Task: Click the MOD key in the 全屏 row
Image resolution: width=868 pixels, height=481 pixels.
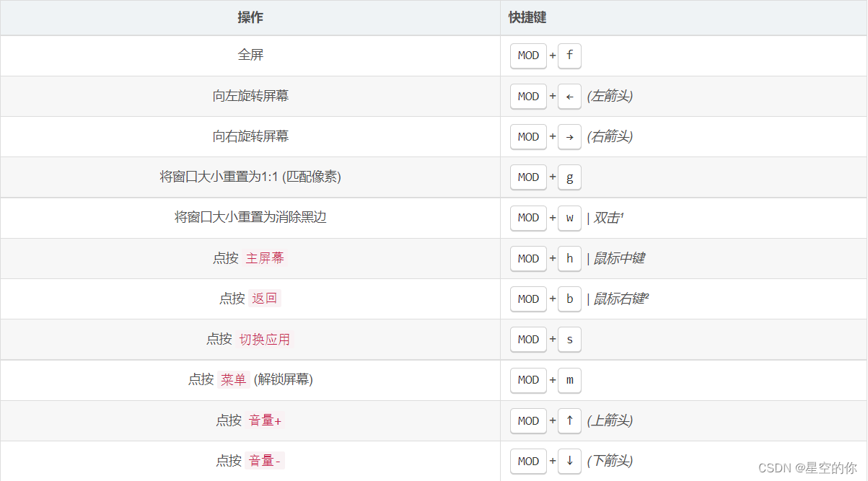Action: (x=528, y=56)
